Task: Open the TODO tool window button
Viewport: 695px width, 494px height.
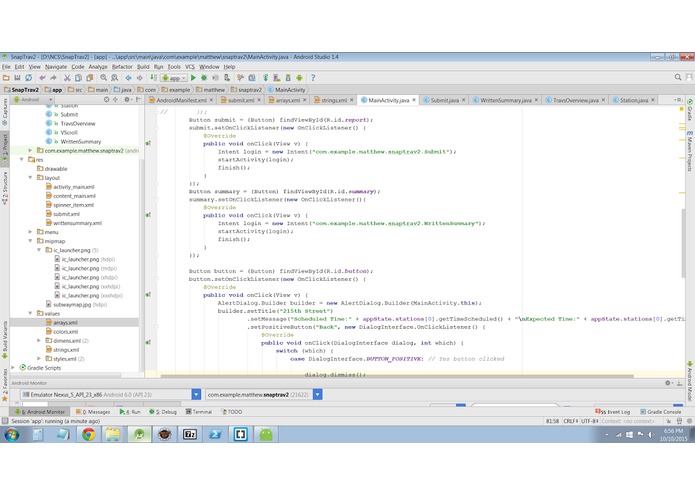Action: (x=231, y=412)
